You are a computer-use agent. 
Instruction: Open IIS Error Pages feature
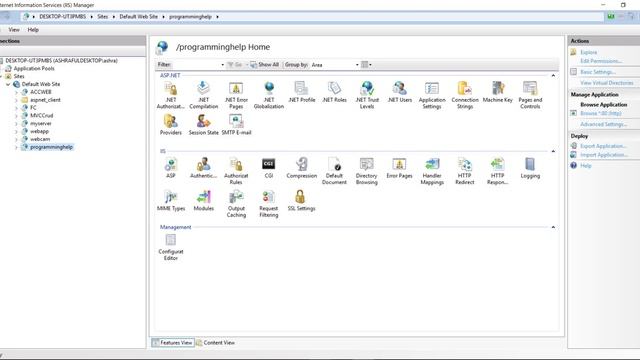pyautogui.click(x=399, y=168)
